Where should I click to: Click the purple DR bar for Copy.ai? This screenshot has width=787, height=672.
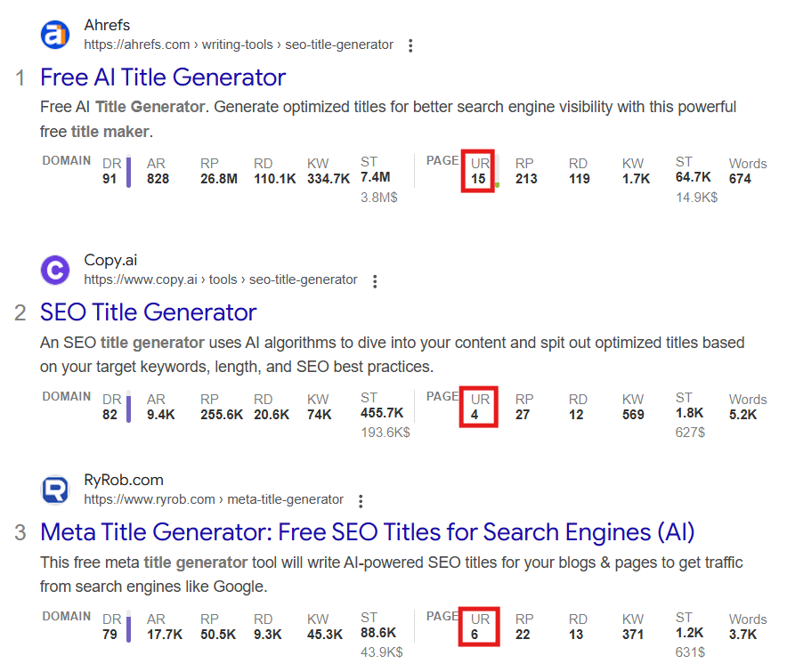tap(128, 408)
